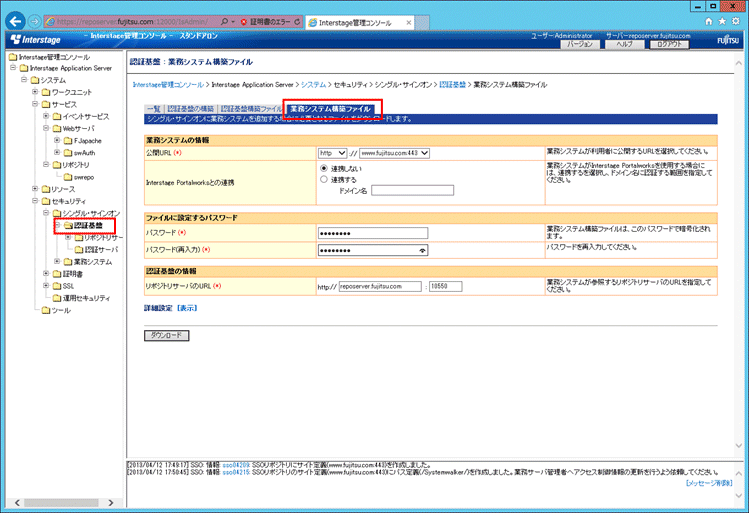Click folder icon next to FJapache
Viewport: 749px width, 513px height.
coord(68,140)
